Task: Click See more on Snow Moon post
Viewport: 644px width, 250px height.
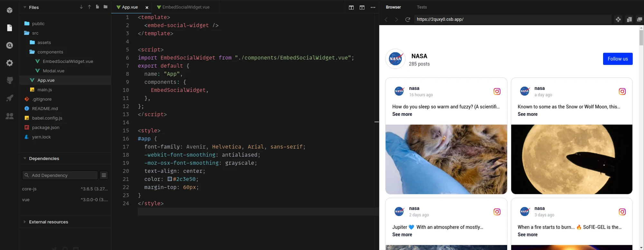Action: pos(527,114)
